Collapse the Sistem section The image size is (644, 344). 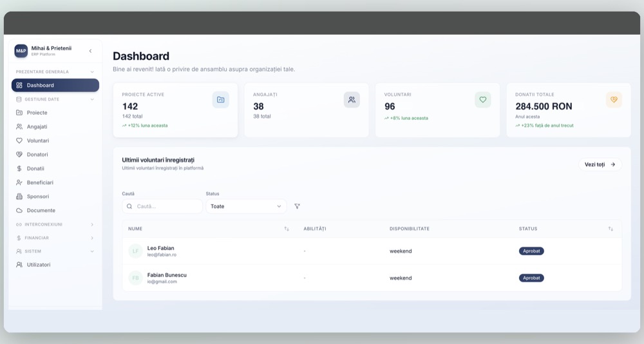[92, 251]
